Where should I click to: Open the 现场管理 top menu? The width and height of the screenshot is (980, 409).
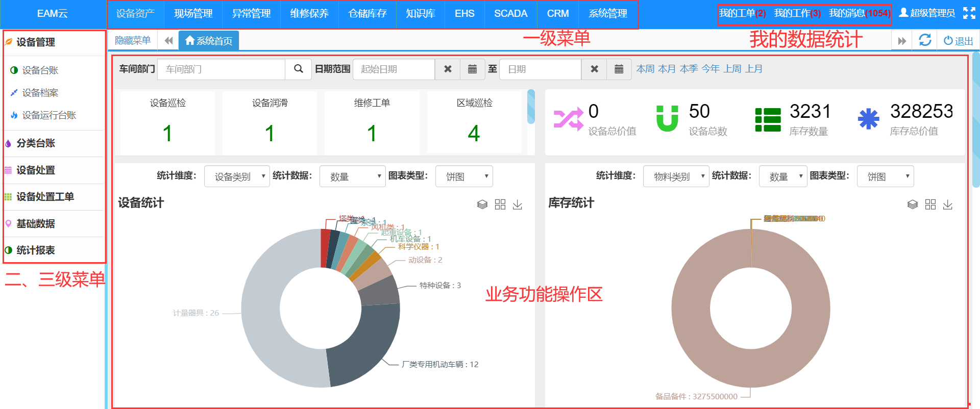point(193,14)
